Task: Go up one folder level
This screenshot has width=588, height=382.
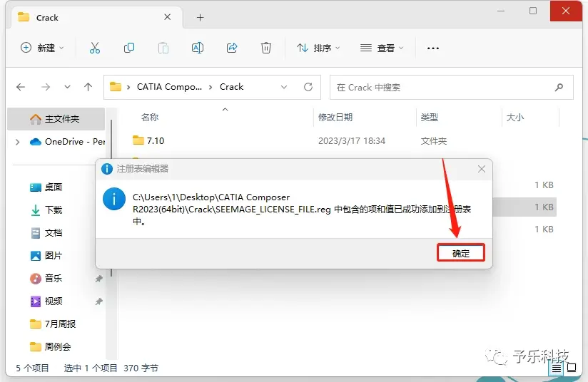Action: click(x=88, y=87)
